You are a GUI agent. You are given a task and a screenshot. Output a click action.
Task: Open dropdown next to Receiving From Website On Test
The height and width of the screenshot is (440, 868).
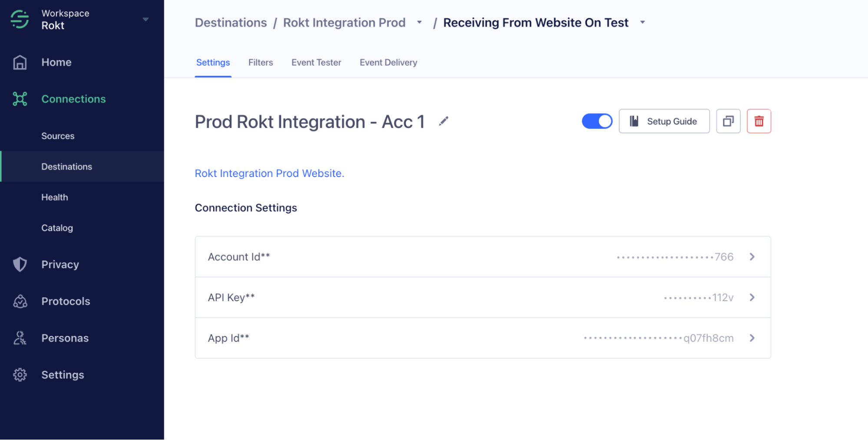click(643, 23)
